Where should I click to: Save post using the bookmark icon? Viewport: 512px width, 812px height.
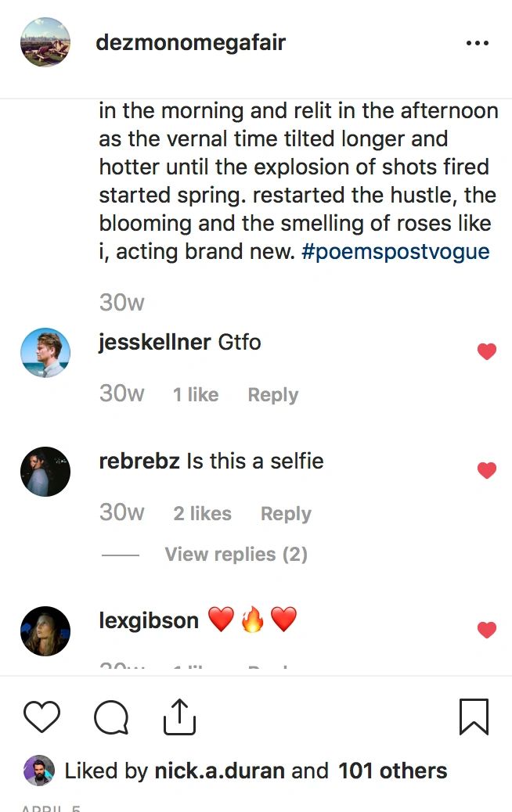[474, 717]
